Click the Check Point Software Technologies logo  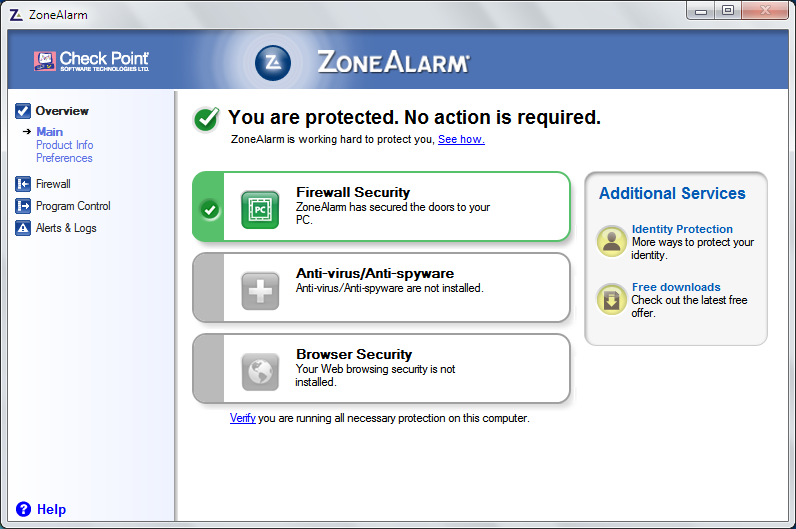[x=91, y=62]
